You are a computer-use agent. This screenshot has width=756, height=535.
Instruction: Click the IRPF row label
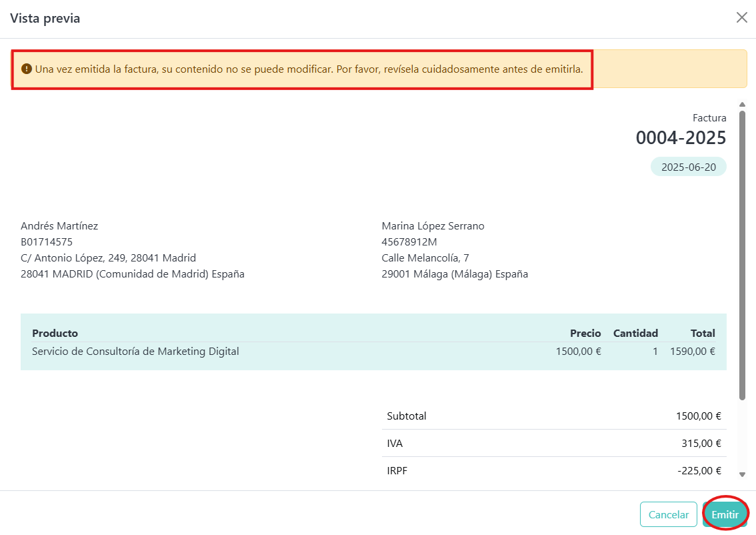pos(397,471)
